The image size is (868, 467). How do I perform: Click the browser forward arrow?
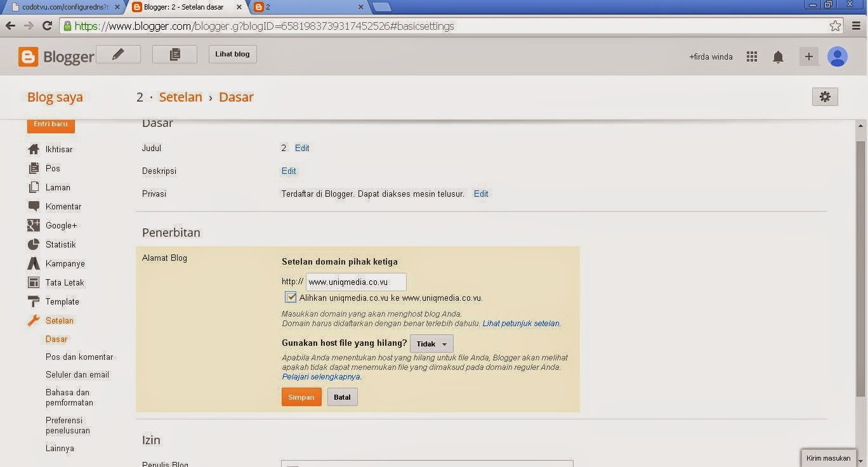click(29, 26)
